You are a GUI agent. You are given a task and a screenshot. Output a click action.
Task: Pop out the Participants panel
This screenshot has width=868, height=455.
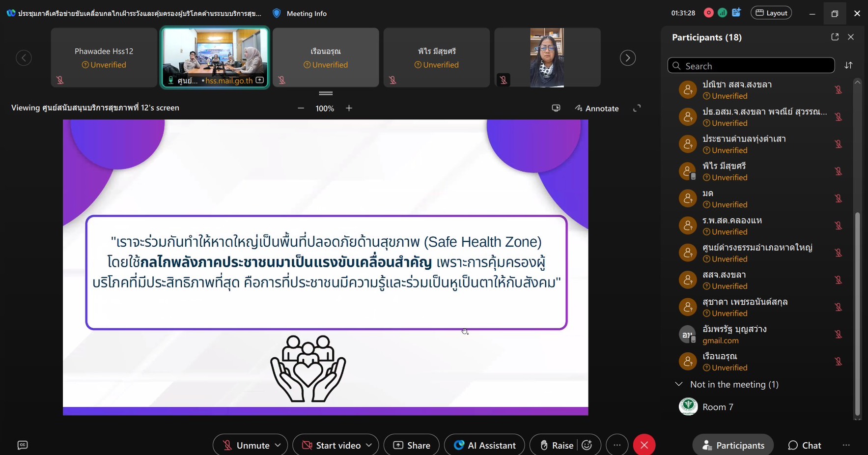(x=835, y=37)
